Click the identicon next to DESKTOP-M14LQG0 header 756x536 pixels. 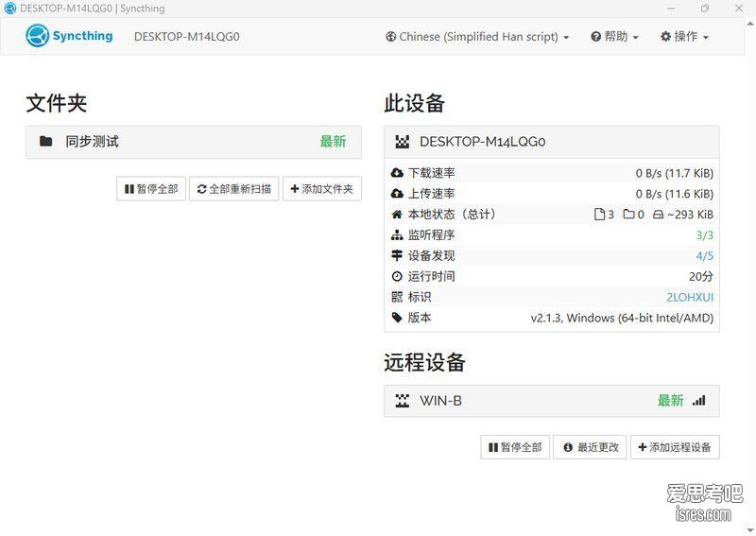coord(403,142)
